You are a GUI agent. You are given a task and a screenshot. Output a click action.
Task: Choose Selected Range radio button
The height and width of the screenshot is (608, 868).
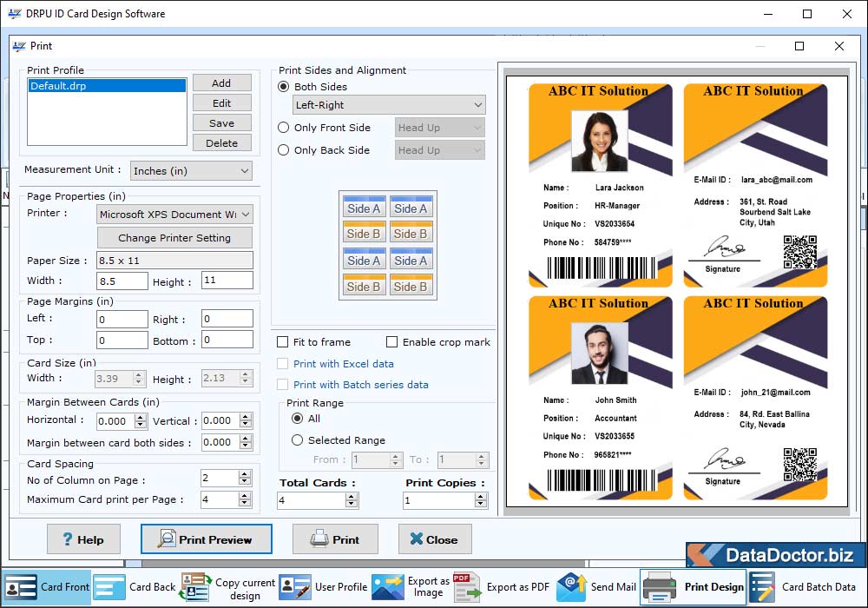click(297, 440)
